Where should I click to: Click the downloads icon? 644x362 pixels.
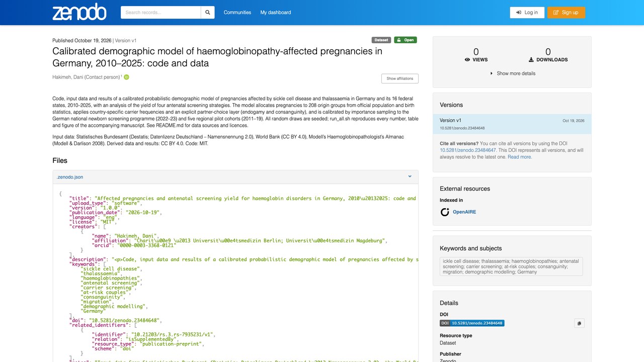click(x=531, y=60)
